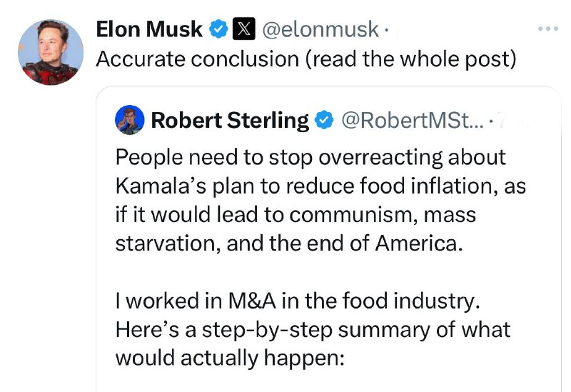Click Robert Sterling's blue verified badge

click(324, 120)
